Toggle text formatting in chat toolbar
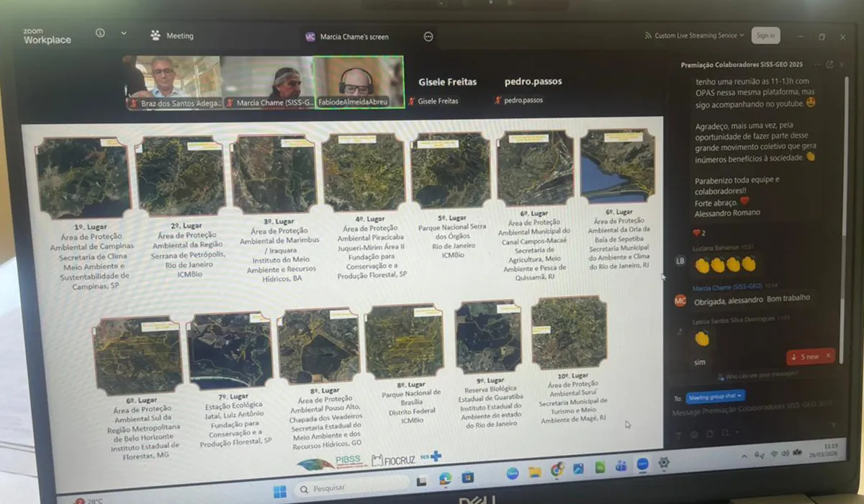 (678, 434)
